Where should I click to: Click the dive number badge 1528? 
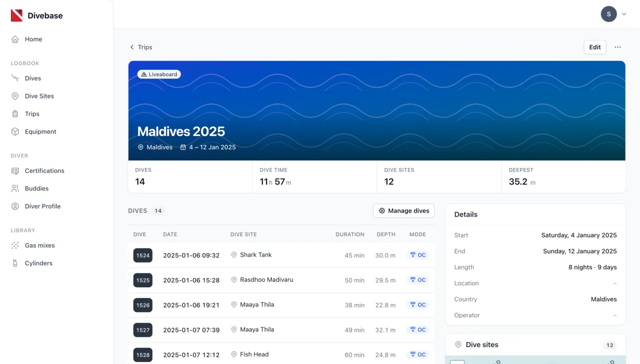(x=143, y=355)
